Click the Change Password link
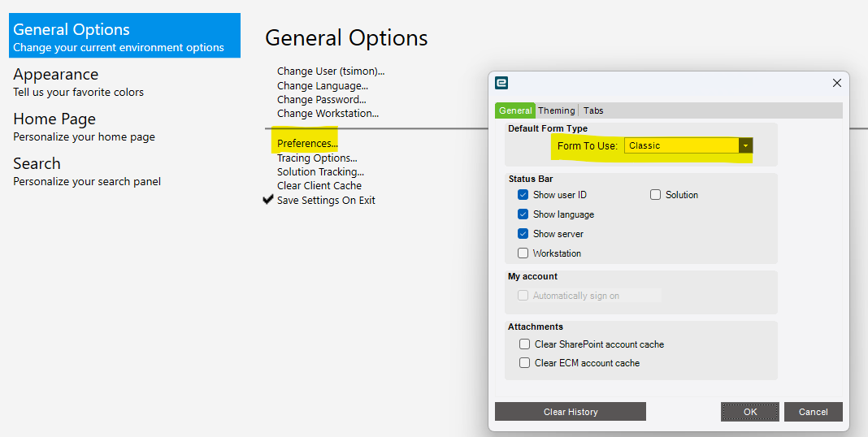 pyautogui.click(x=321, y=99)
